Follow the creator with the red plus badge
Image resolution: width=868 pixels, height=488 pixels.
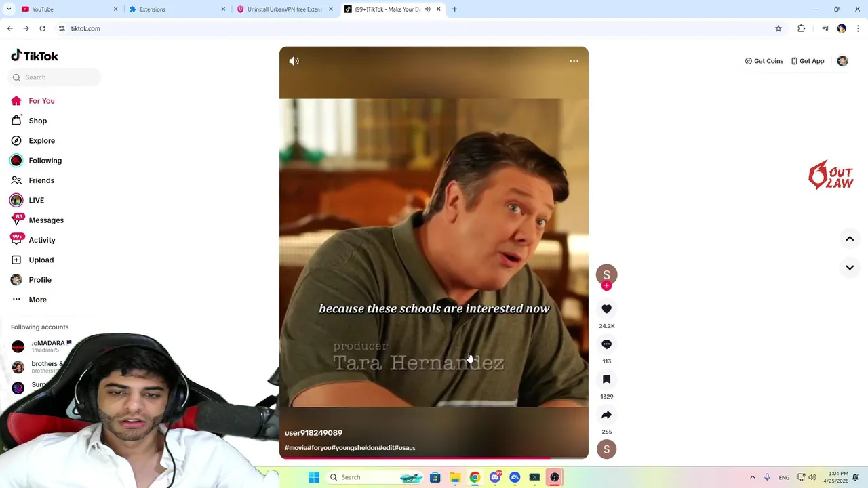[606, 286]
